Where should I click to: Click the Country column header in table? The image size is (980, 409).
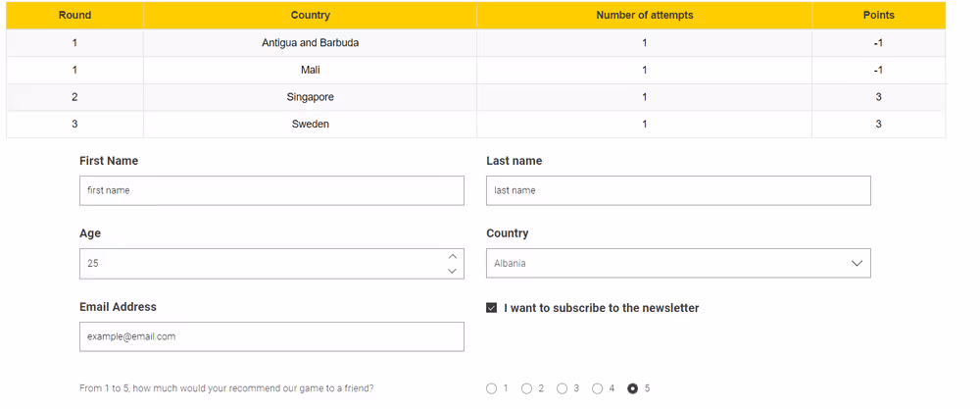tap(311, 15)
